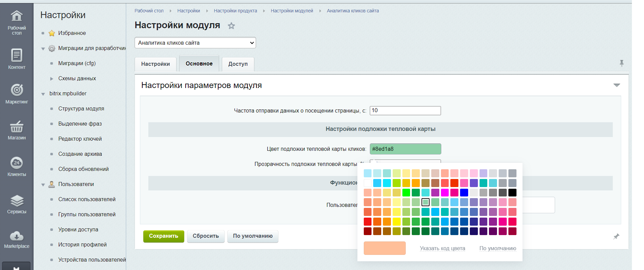
Task: Open Список пользователей in the sidebar tree
Action: (x=87, y=199)
